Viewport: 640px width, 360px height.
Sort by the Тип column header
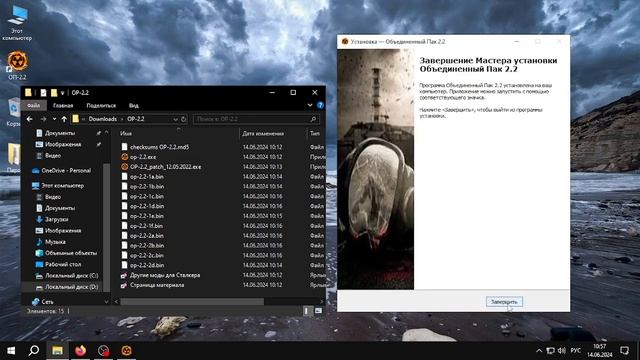[316, 133]
